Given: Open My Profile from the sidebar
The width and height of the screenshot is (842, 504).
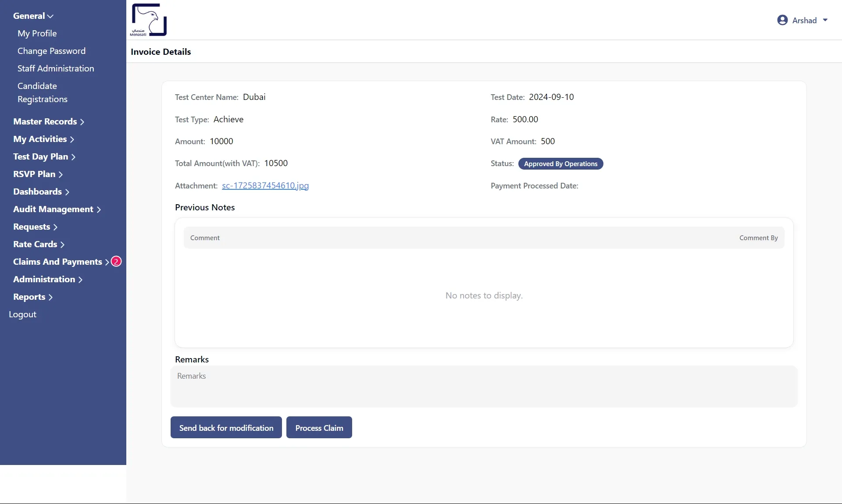Looking at the screenshot, I should coord(37,33).
